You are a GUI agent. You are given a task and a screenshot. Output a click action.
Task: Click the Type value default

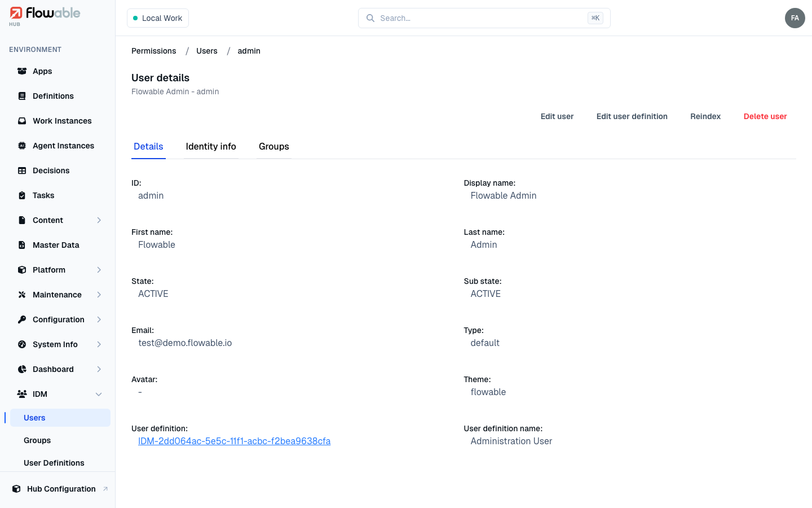(485, 343)
